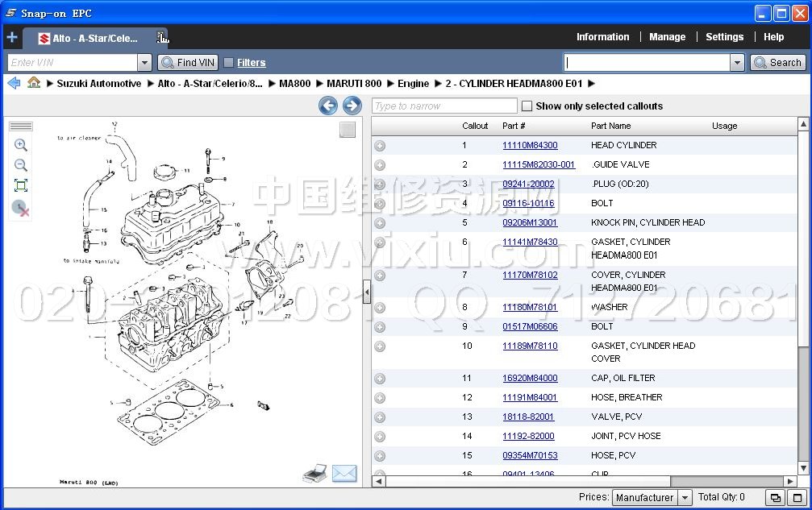Image resolution: width=812 pixels, height=510 pixels.
Task: Toggle the checkbox at diagram's top-right corner
Action: coord(347,130)
